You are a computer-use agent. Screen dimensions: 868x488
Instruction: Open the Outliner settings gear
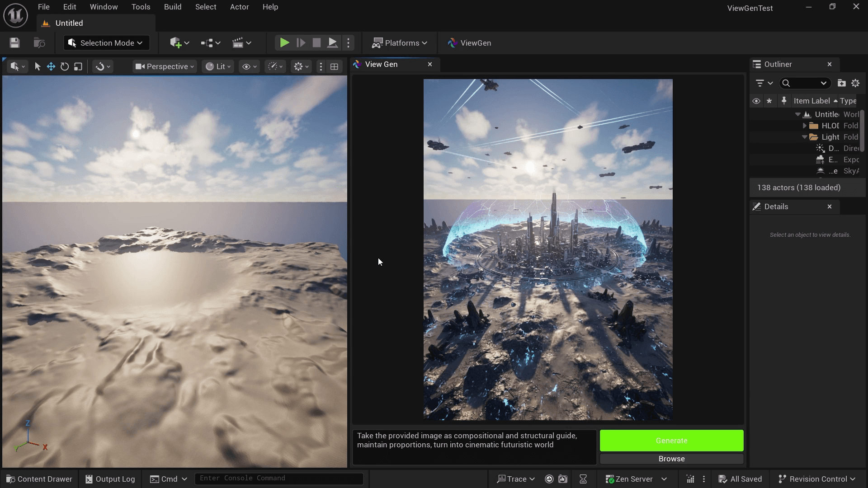tap(855, 83)
